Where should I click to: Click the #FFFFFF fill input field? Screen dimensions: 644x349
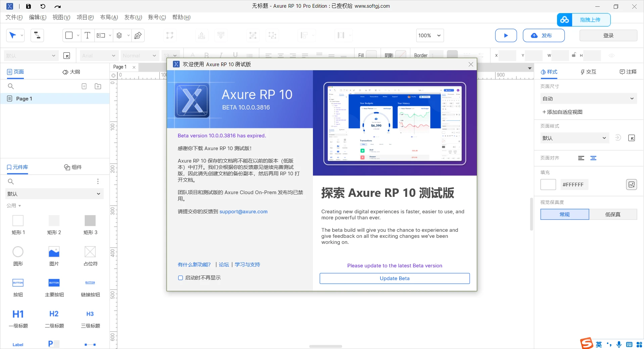point(574,184)
